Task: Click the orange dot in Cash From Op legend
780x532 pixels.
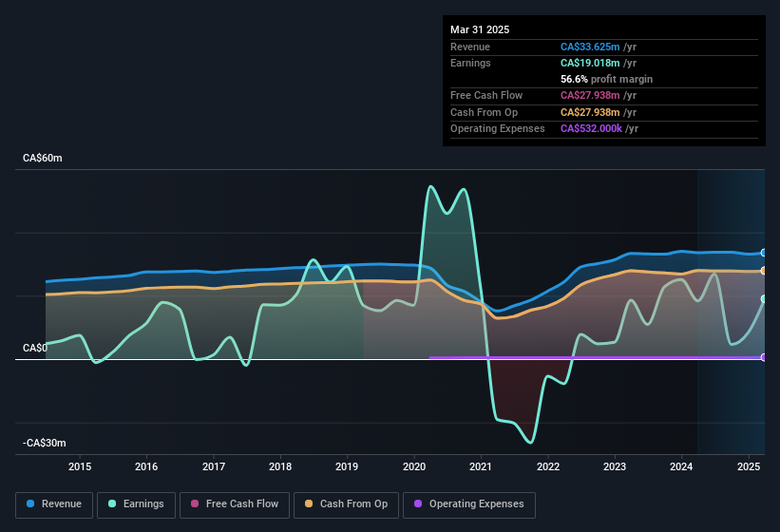Action: point(309,503)
